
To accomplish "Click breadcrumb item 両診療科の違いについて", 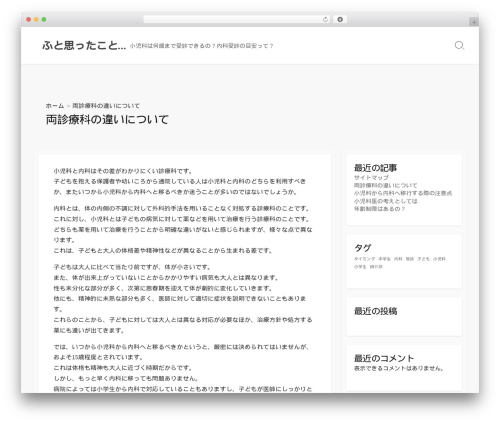I will [106, 106].
